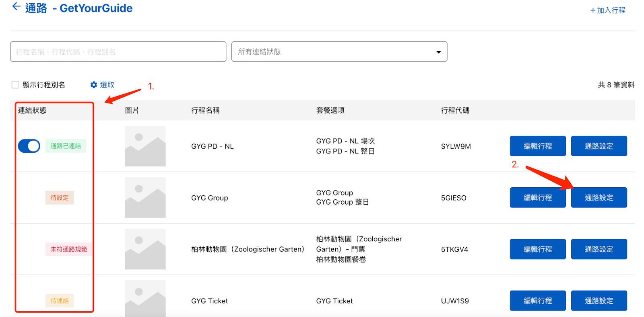Click the GYG Ticket image thumbnail

click(x=145, y=298)
